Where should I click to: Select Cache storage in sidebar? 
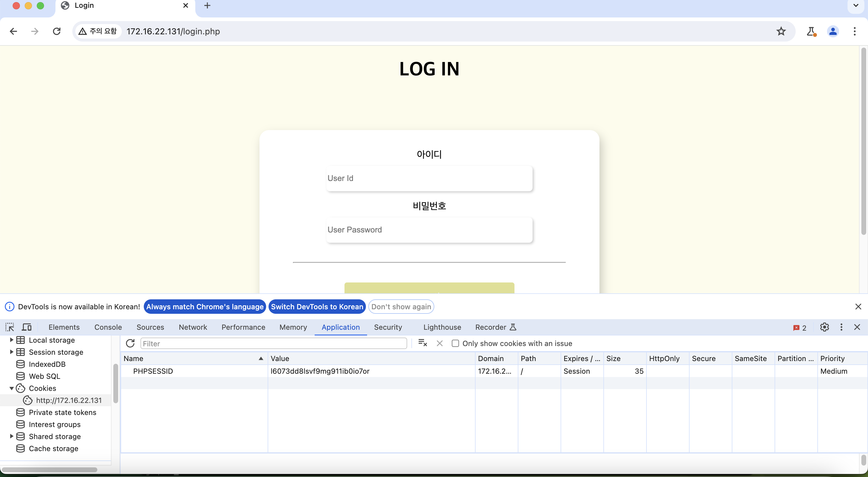tap(53, 449)
